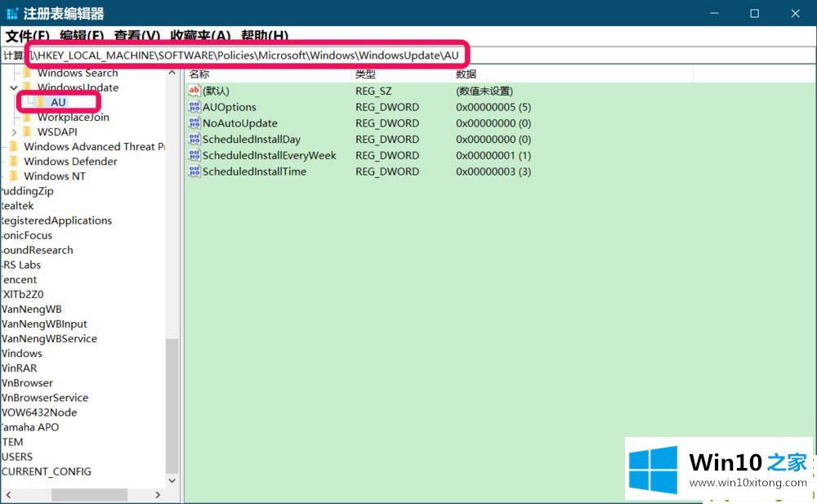817x504 pixels.
Task: Click the Windows Search folder icon
Action: [28, 73]
